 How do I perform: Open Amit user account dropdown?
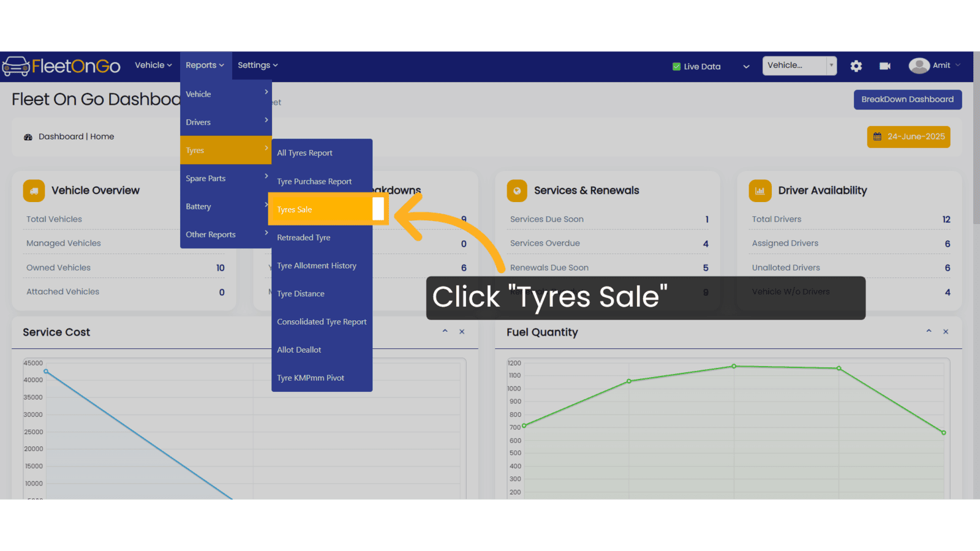[x=947, y=66]
